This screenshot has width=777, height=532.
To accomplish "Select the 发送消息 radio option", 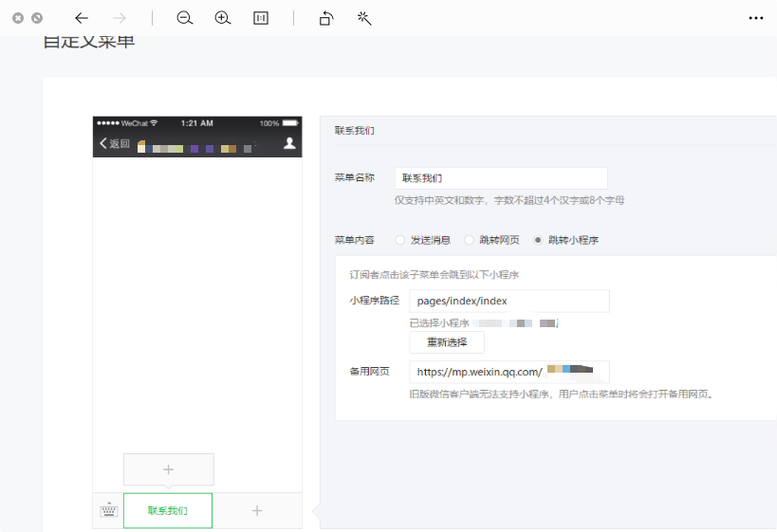I will (400, 240).
